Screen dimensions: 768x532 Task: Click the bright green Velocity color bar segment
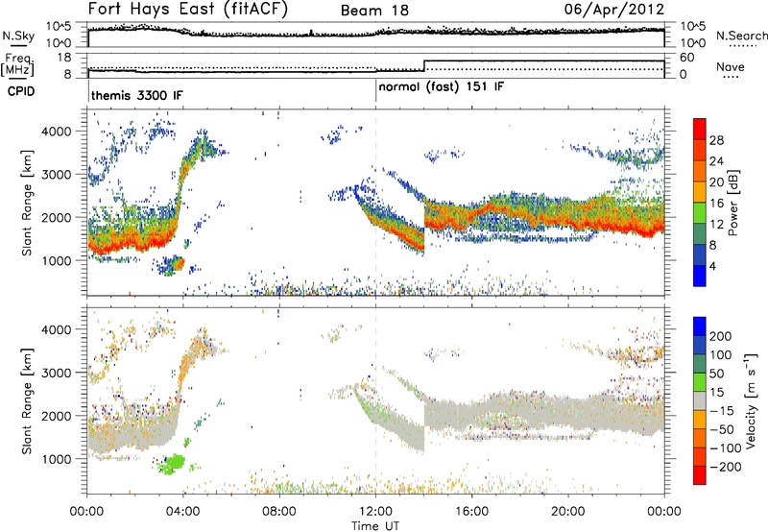(700, 382)
